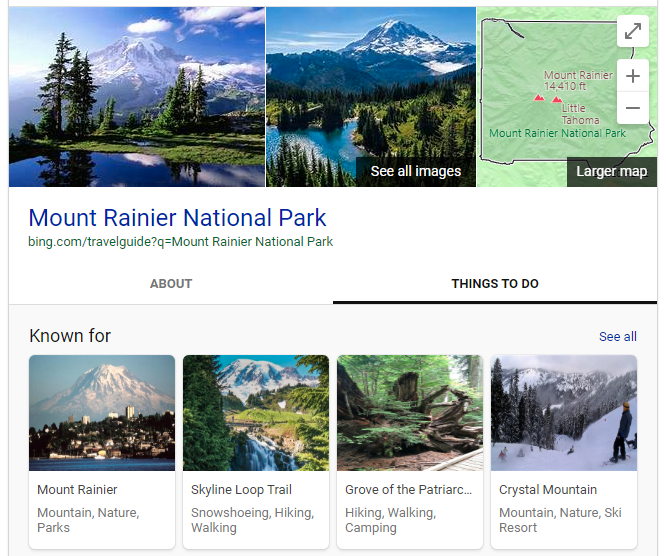
Task: Open the Mount Rainier National Park title link
Action: point(177,217)
